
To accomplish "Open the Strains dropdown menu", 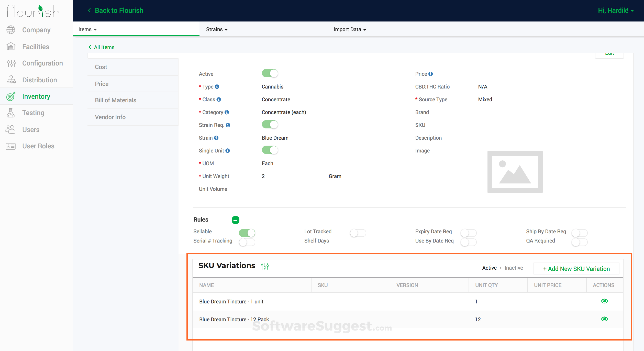I will coord(217,29).
